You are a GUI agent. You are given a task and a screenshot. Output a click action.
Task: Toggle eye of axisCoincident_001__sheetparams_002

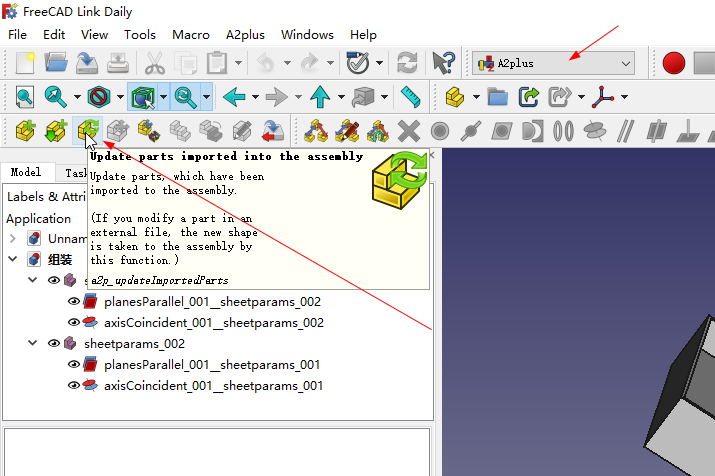coord(74,322)
